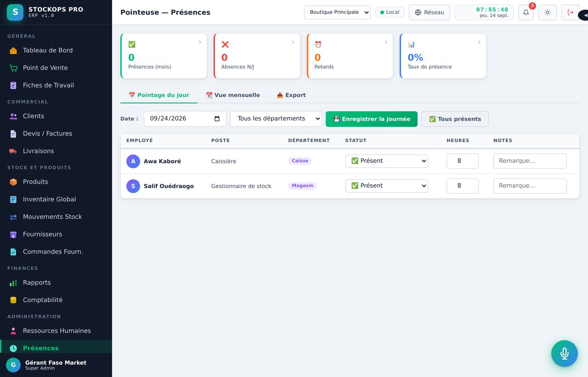Click the Local status indicator
This screenshot has width=588, height=377.
coord(390,12)
